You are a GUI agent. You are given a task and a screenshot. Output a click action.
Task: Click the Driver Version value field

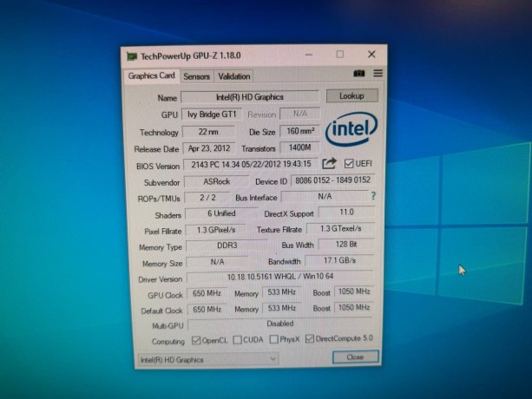click(280, 277)
